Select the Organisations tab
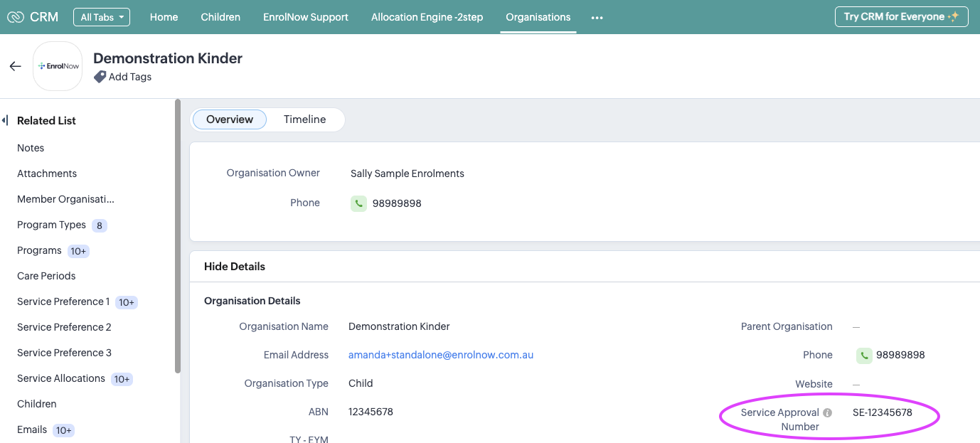 point(538,17)
